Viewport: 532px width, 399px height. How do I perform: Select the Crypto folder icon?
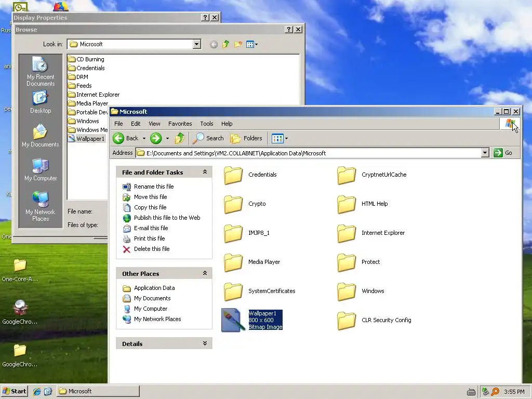[x=233, y=204]
